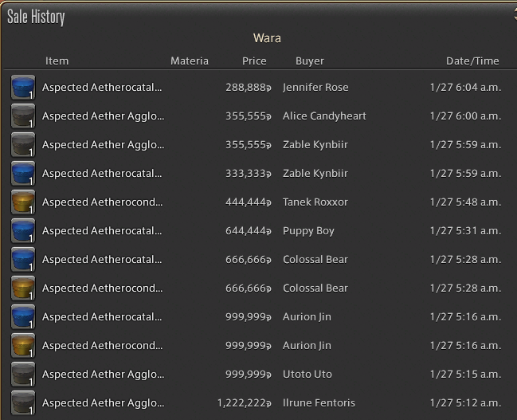Select the 288,888 gil price
The width and height of the screenshot is (517, 420).
click(x=249, y=88)
